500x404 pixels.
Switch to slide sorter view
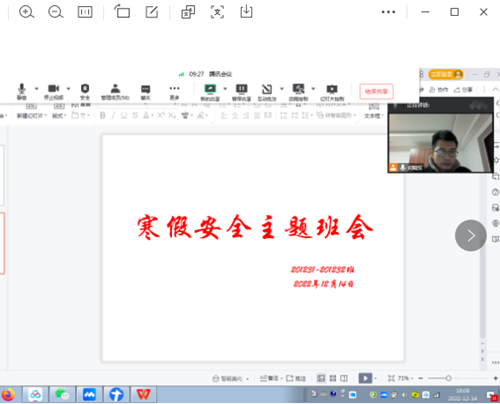click(x=333, y=378)
